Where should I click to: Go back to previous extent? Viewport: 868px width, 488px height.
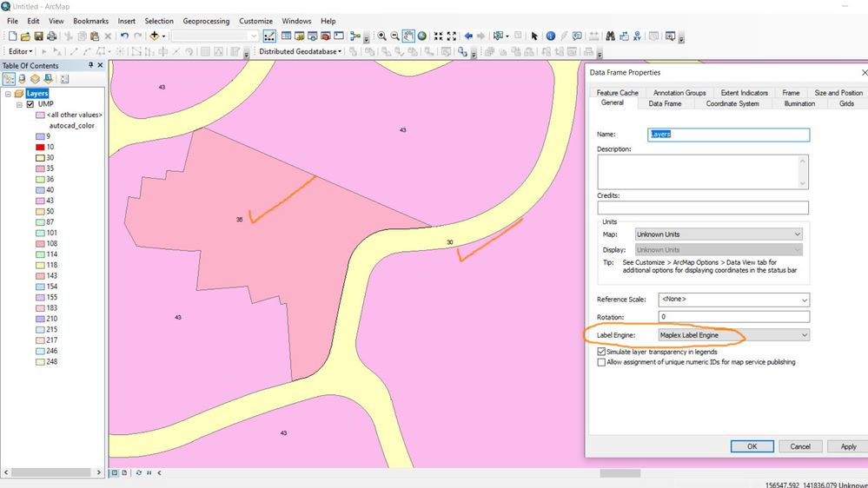tap(468, 36)
